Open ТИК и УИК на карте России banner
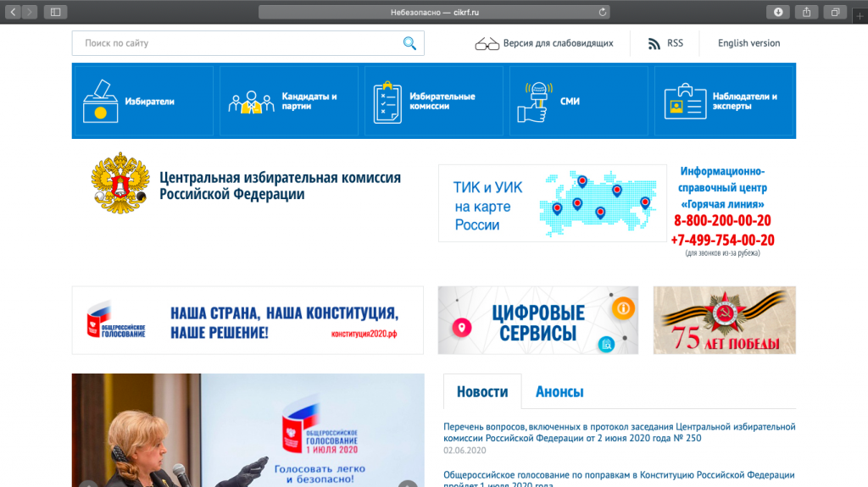 coord(553,203)
